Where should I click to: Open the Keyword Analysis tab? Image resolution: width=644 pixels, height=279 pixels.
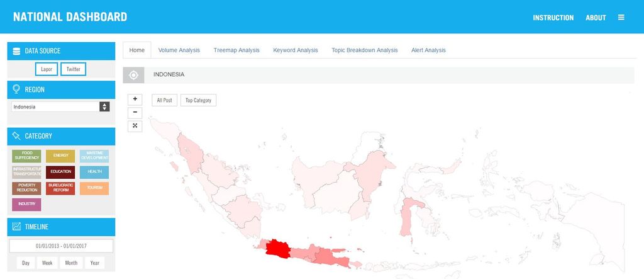[296, 50]
